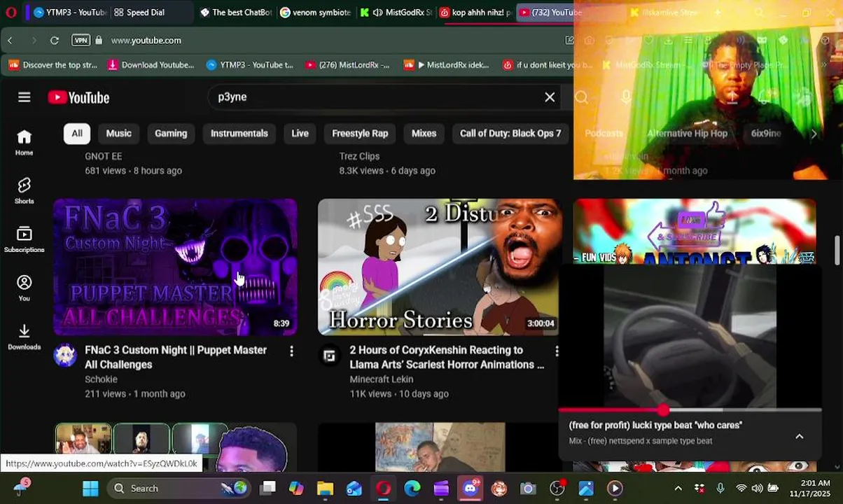Open the YouTube guide hamburger menu
Image resolution: width=843 pixels, height=504 pixels.
pos(25,97)
